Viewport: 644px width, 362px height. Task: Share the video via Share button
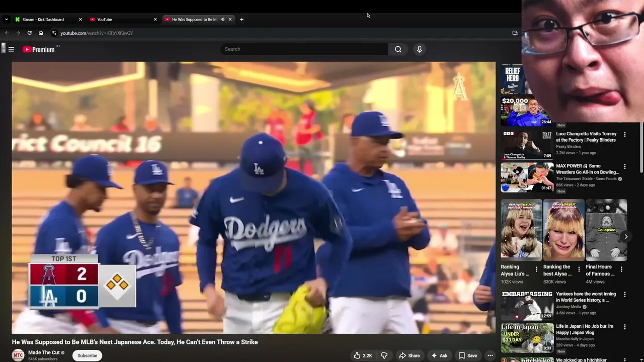coord(409,355)
